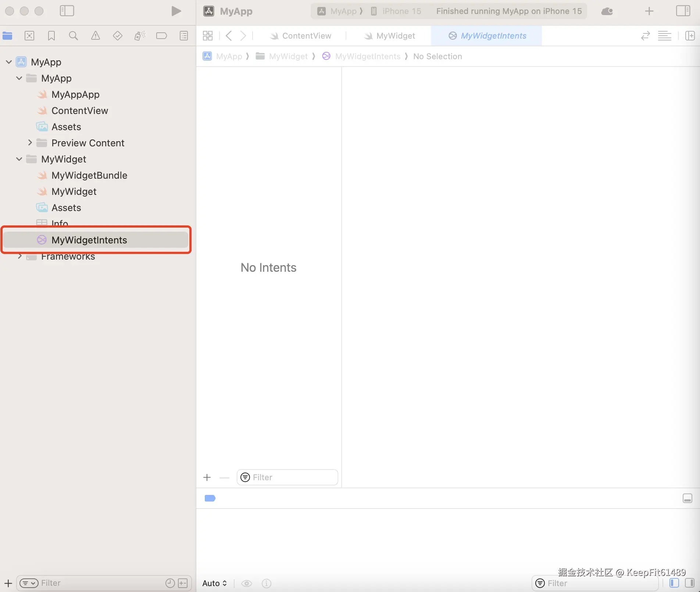This screenshot has width=700, height=592.
Task: Show only recent files clock filter
Action: pyautogui.click(x=170, y=583)
